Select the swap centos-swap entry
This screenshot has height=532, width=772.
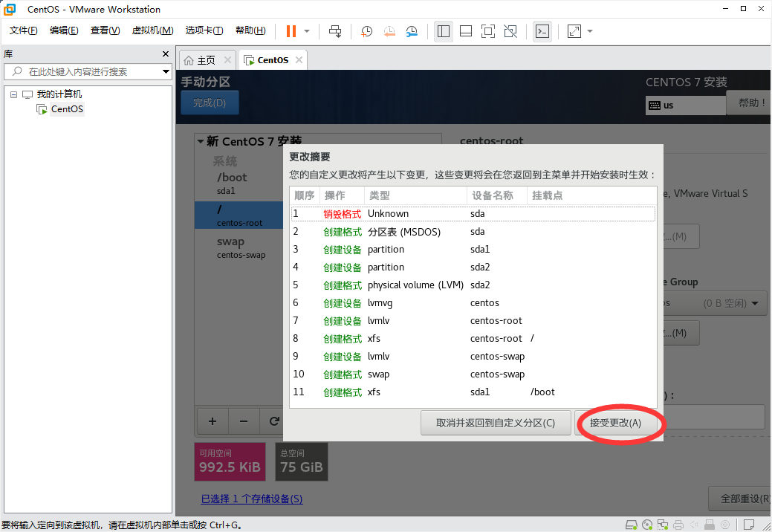(239, 247)
